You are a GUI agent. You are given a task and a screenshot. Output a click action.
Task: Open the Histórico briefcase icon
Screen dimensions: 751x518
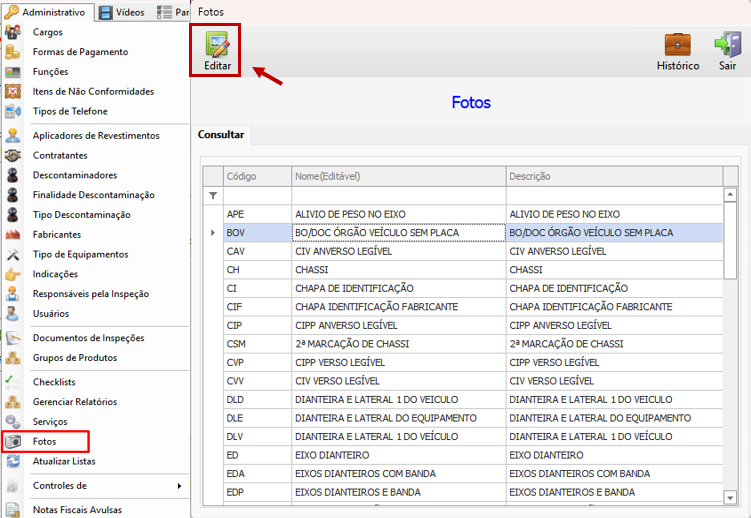click(678, 45)
